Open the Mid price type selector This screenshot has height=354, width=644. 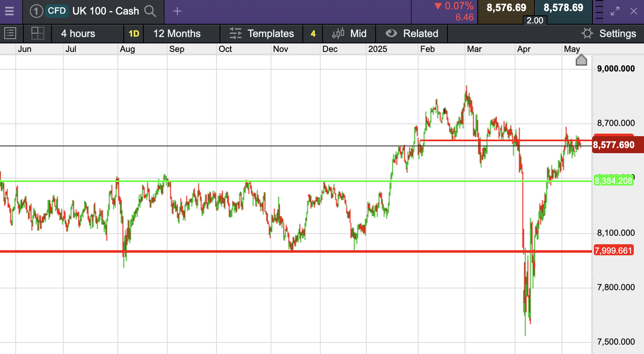pos(349,34)
